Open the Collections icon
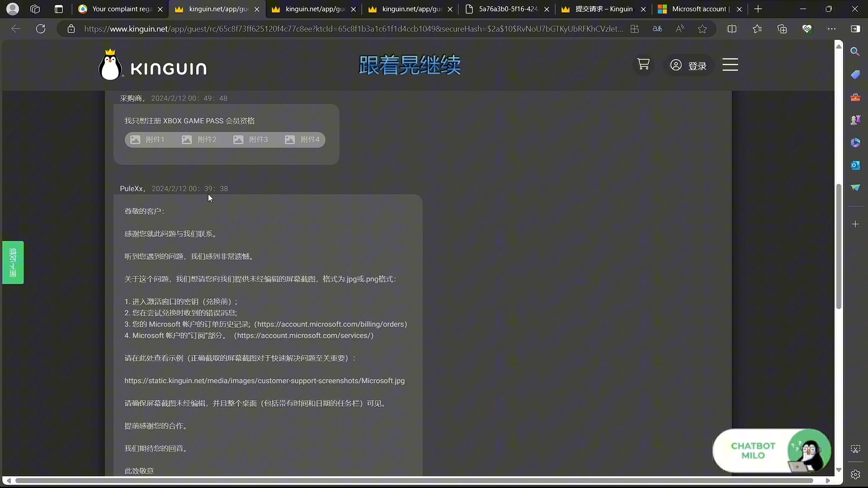Viewport: 868px width, 488px height. click(x=782, y=29)
